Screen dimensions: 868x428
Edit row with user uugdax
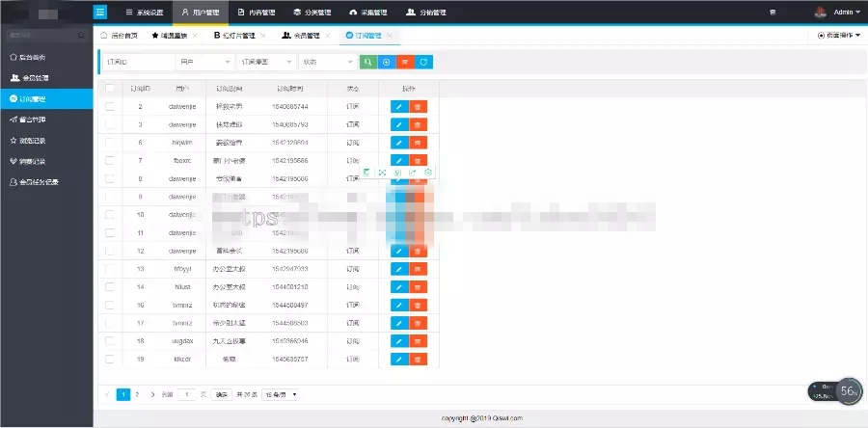(x=399, y=341)
